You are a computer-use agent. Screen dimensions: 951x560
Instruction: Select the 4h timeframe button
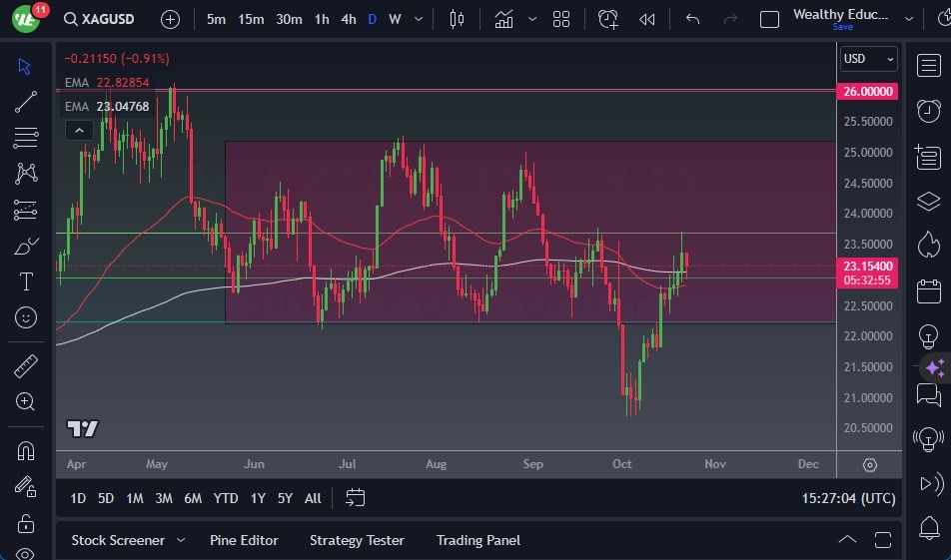348,19
